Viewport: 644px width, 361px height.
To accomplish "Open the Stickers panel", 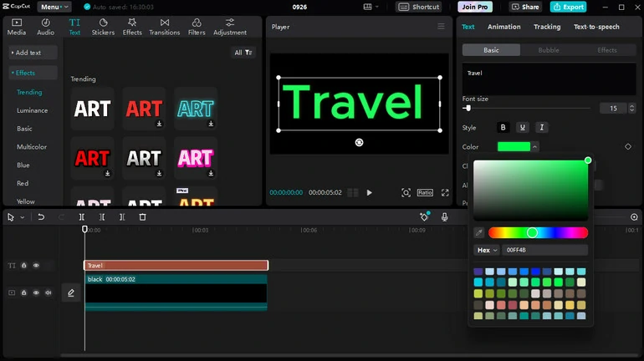I will 103,27.
